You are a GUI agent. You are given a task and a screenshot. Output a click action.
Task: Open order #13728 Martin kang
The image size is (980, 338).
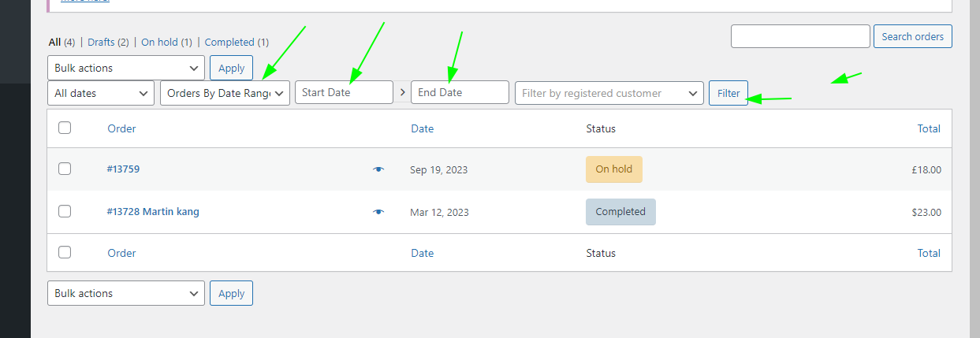153,212
